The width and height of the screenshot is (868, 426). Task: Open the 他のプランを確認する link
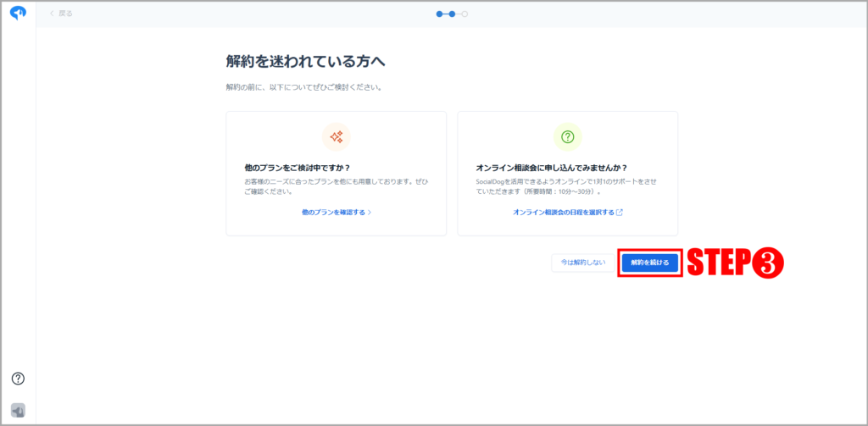tap(336, 213)
